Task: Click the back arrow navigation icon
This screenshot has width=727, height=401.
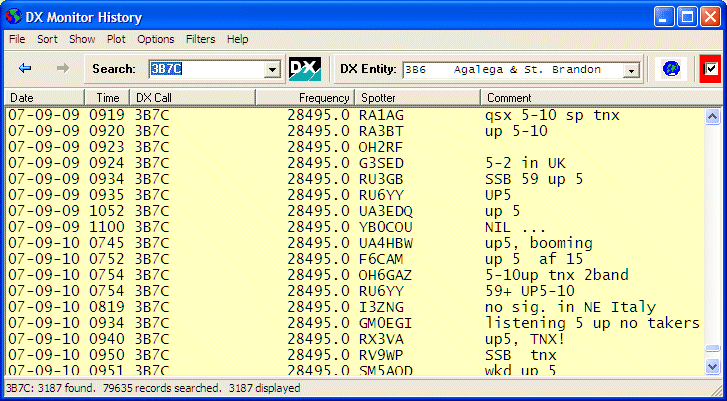Action: point(25,69)
